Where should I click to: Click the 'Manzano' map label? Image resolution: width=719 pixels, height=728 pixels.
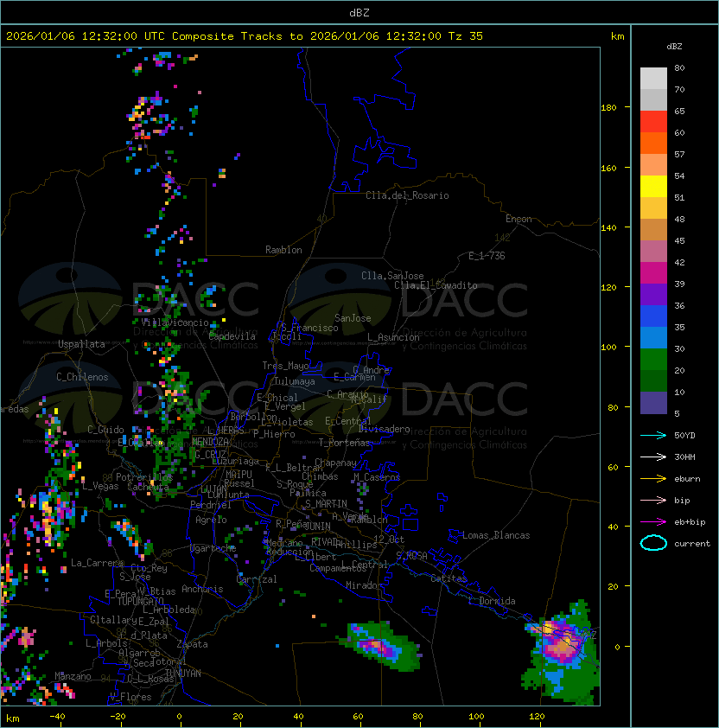click(x=73, y=676)
